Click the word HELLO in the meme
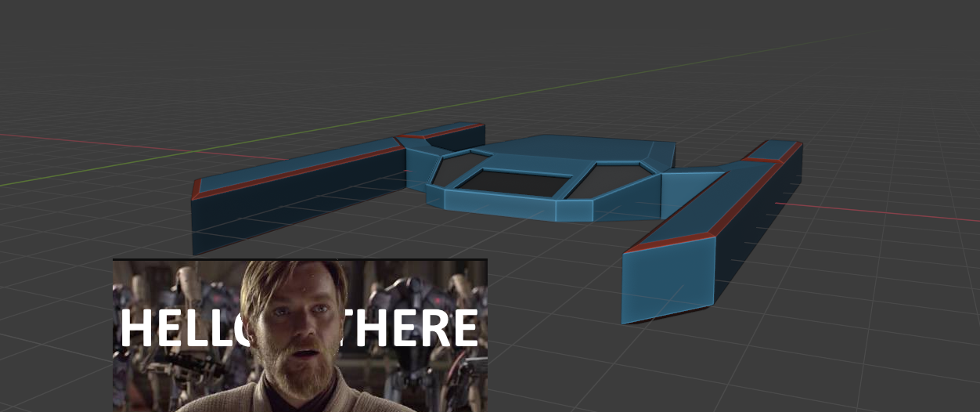This screenshot has width=980, height=412. point(182,329)
